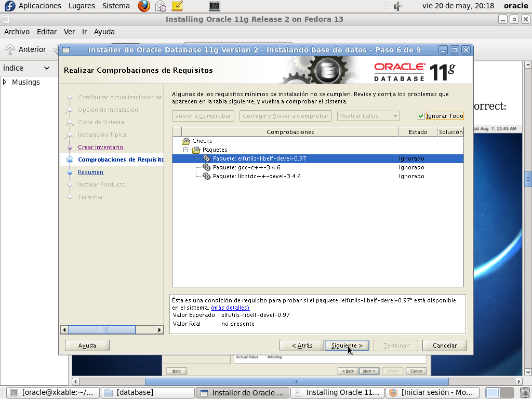Click the volume speaker icon
532x399 pixels.
[x=397, y=6]
